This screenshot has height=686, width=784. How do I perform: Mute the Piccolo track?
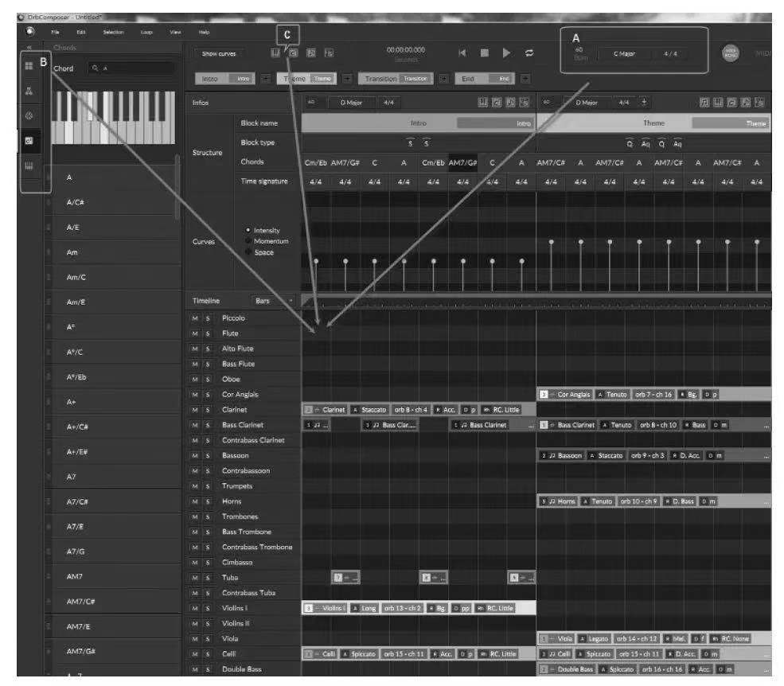(x=194, y=318)
